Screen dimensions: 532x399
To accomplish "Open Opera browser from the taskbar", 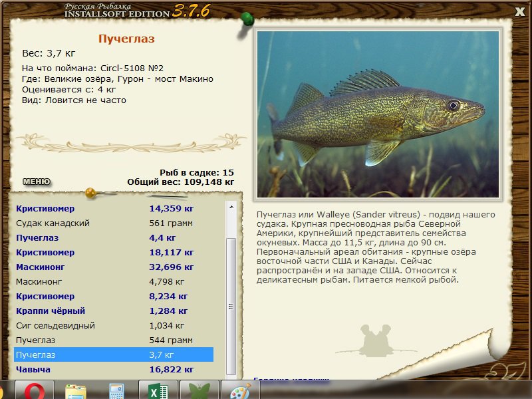I will click(x=35, y=390).
